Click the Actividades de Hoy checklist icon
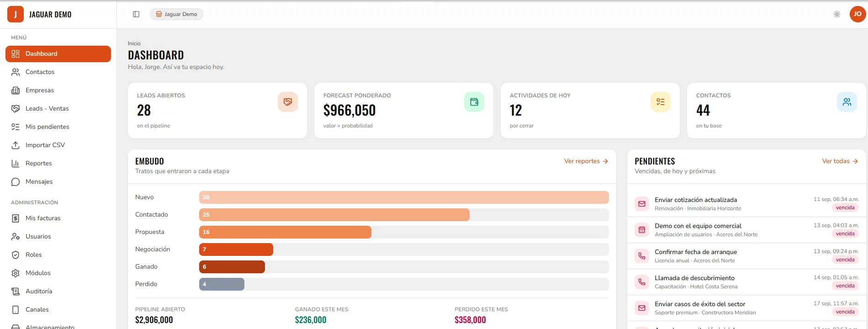The height and width of the screenshot is (329, 868). pos(661,102)
